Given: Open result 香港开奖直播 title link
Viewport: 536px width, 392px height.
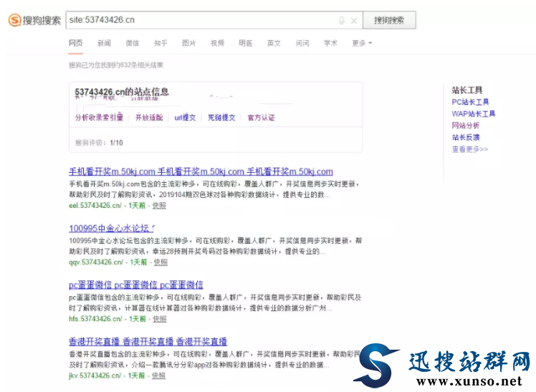Looking at the screenshot, I should pyautogui.click(x=148, y=341).
